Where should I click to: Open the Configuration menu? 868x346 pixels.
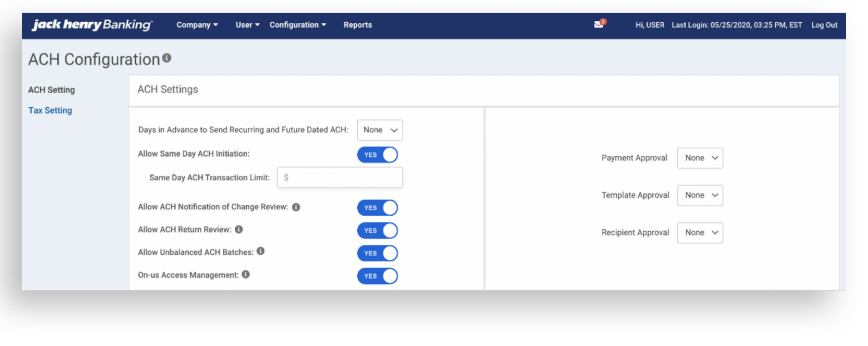[x=297, y=25]
